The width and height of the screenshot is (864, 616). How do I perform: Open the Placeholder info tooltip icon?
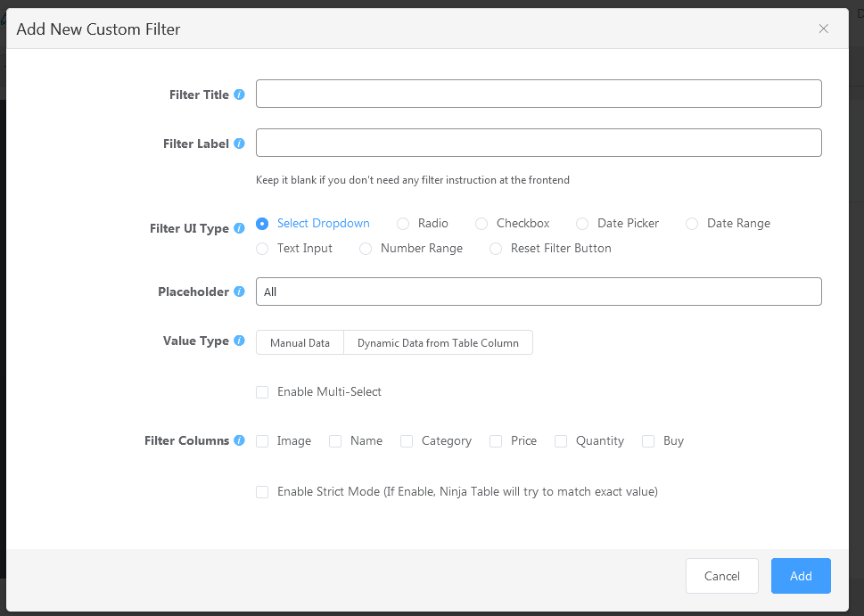239,291
